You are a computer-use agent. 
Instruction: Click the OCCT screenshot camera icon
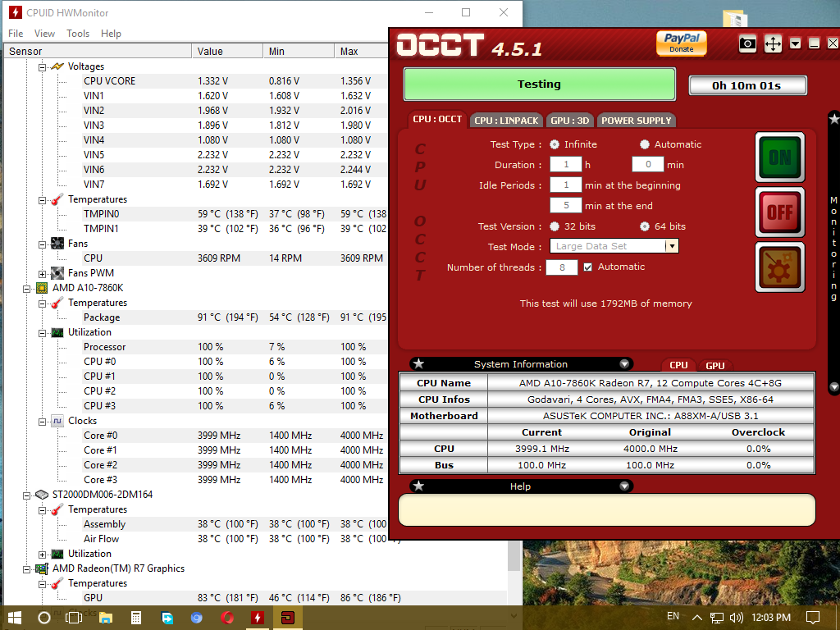pos(747,43)
